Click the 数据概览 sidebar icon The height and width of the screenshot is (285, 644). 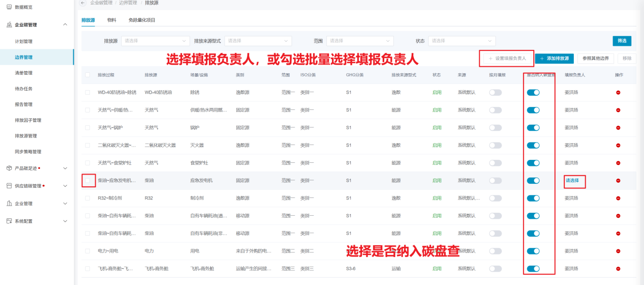9,7
